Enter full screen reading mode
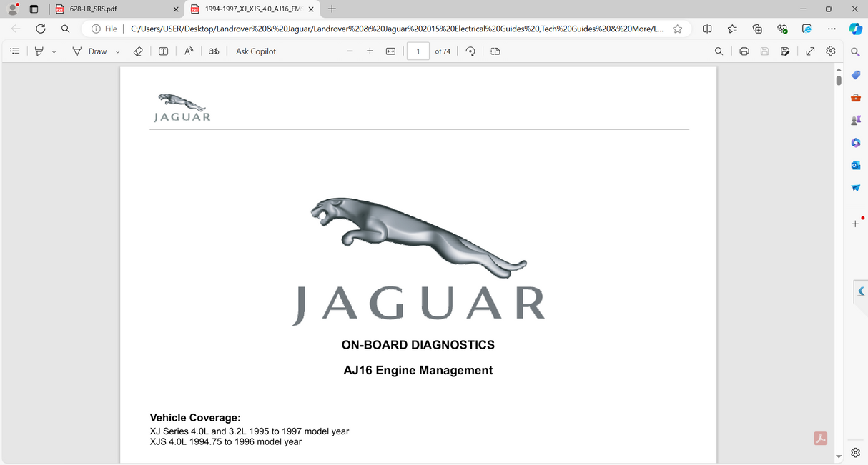This screenshot has height=465, width=868. [809, 51]
